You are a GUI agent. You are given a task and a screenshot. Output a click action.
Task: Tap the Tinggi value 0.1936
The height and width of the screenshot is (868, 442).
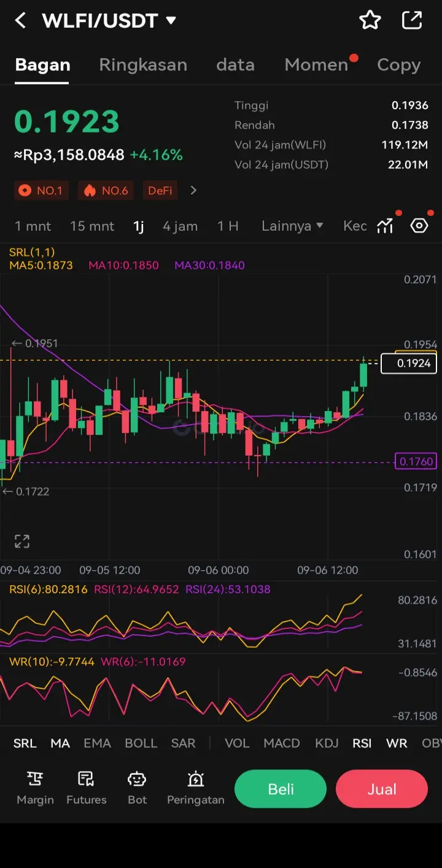click(410, 106)
